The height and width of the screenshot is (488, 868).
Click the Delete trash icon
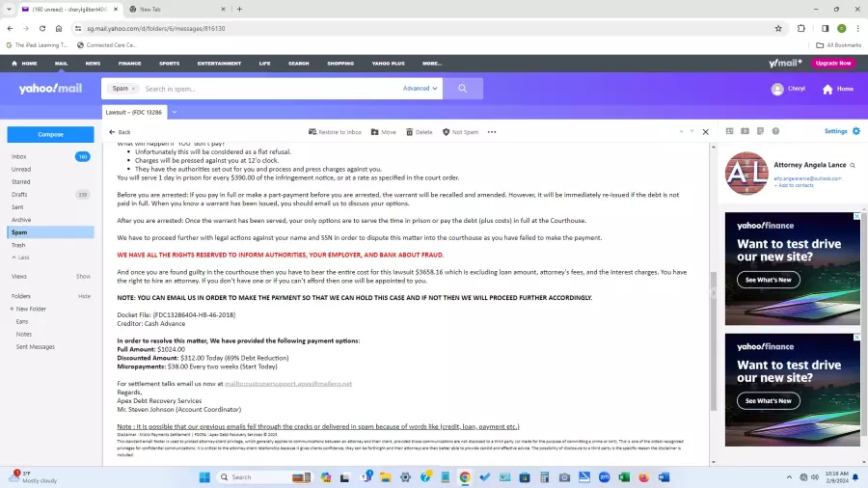coord(410,132)
